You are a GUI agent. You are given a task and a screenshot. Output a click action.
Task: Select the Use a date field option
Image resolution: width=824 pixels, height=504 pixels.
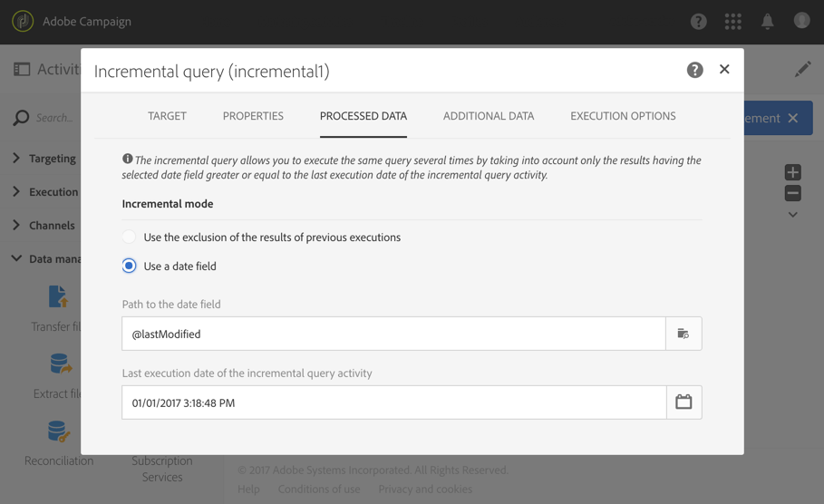(129, 266)
